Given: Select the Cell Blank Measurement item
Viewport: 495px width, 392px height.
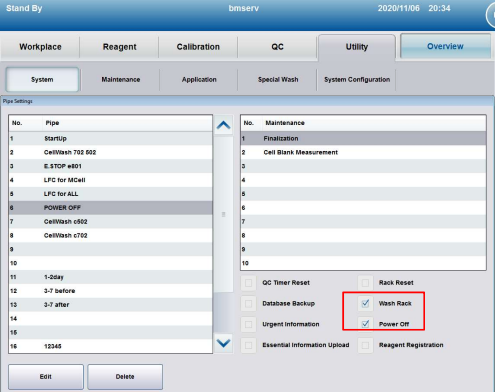Looking at the screenshot, I should point(363,152).
